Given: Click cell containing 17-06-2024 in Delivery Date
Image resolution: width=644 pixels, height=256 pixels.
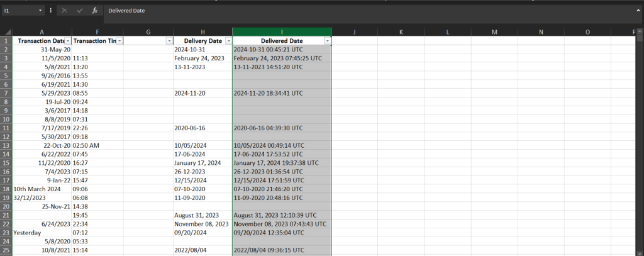Looking at the screenshot, I should click(x=203, y=154).
